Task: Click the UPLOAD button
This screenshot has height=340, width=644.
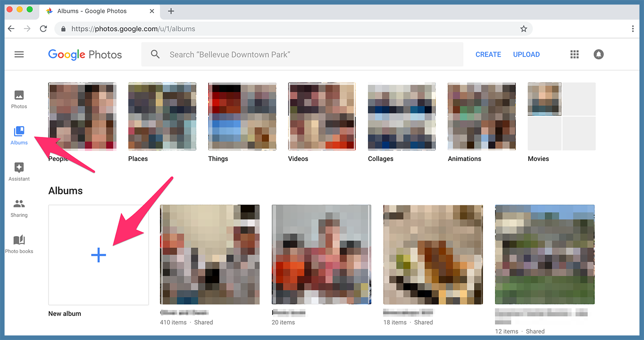Action: [526, 54]
